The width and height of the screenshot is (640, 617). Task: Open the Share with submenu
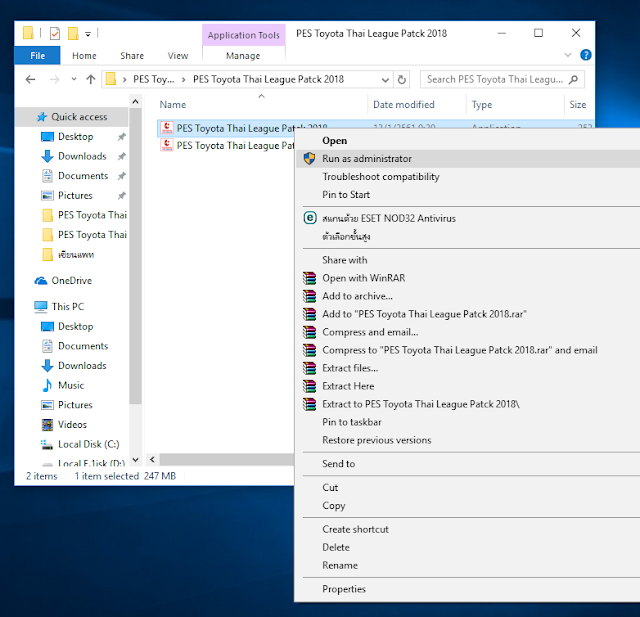(x=344, y=260)
